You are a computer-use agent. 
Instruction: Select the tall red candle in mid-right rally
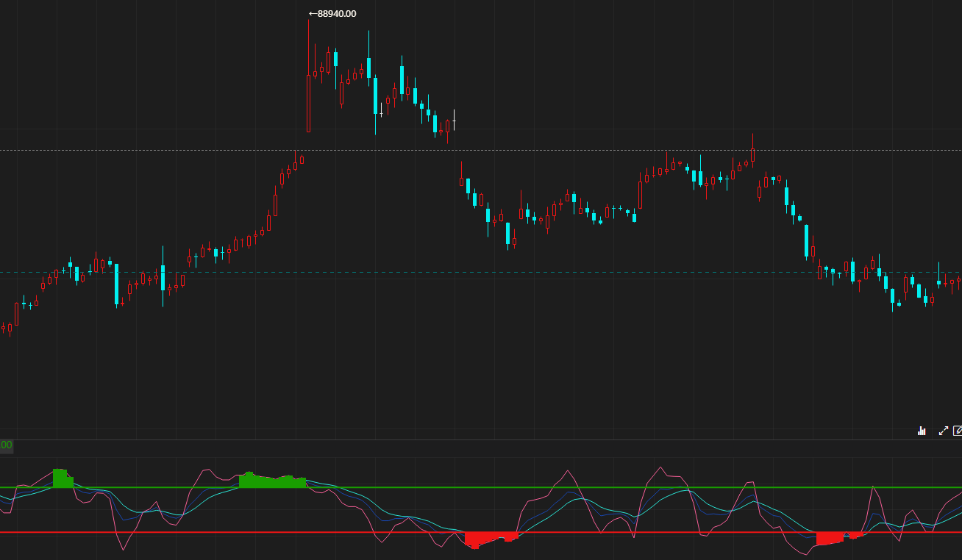(x=640, y=195)
